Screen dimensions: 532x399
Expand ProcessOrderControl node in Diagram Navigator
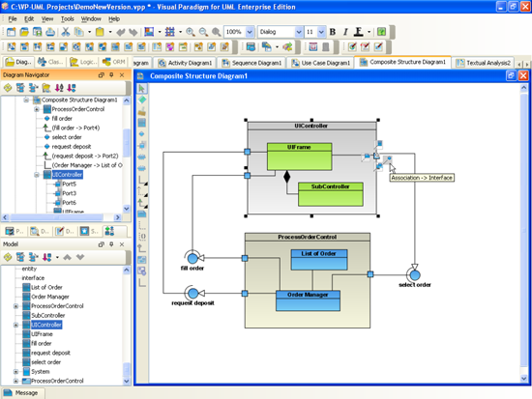pyautogui.click(x=37, y=109)
